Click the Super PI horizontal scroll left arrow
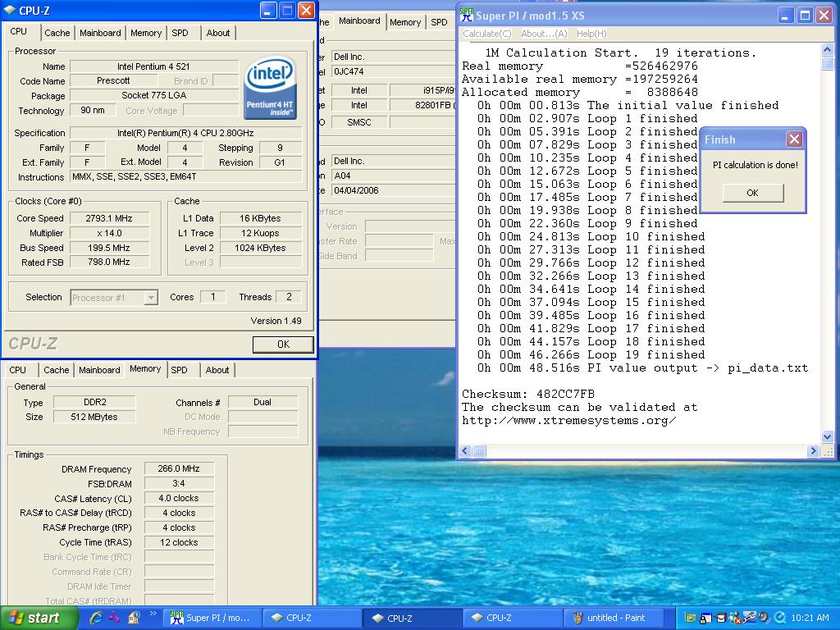This screenshot has height=630, width=840. (x=465, y=451)
